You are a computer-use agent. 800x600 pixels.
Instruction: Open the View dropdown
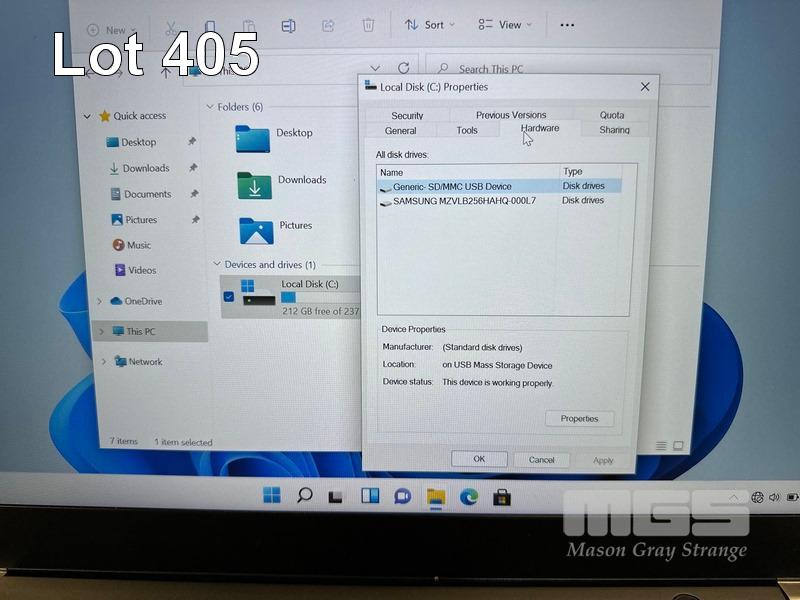[x=504, y=25]
